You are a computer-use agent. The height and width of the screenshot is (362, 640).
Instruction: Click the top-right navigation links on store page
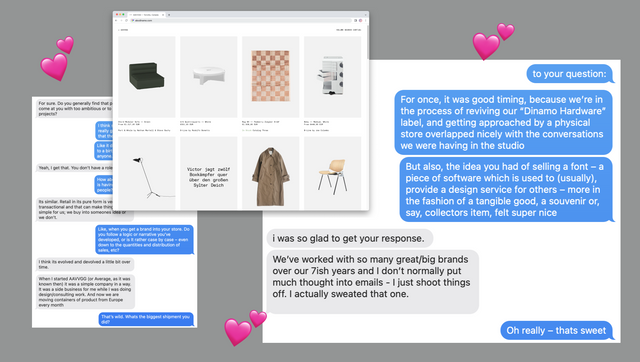pos(349,30)
